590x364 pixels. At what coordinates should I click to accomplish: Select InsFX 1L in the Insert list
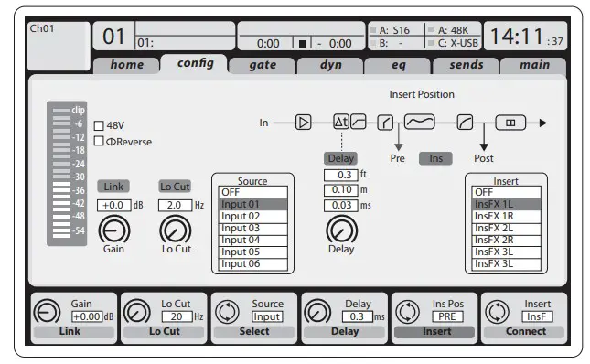click(x=506, y=204)
